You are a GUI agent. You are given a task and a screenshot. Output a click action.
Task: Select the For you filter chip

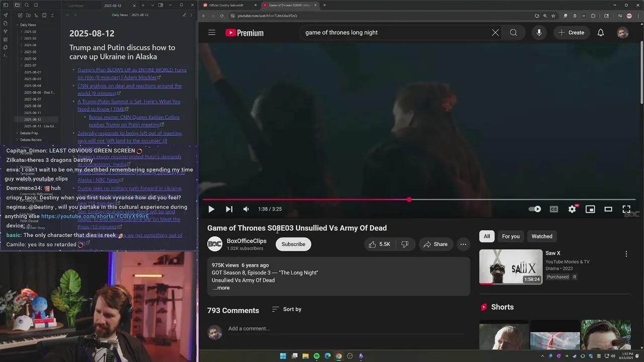[x=511, y=236]
